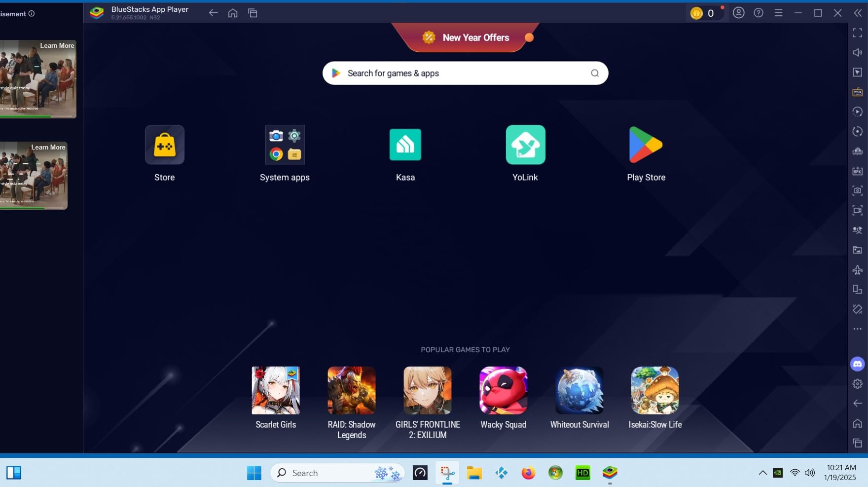This screenshot has width=868, height=487.
Task: Open BlueStacks settings gear
Action: (x=858, y=383)
